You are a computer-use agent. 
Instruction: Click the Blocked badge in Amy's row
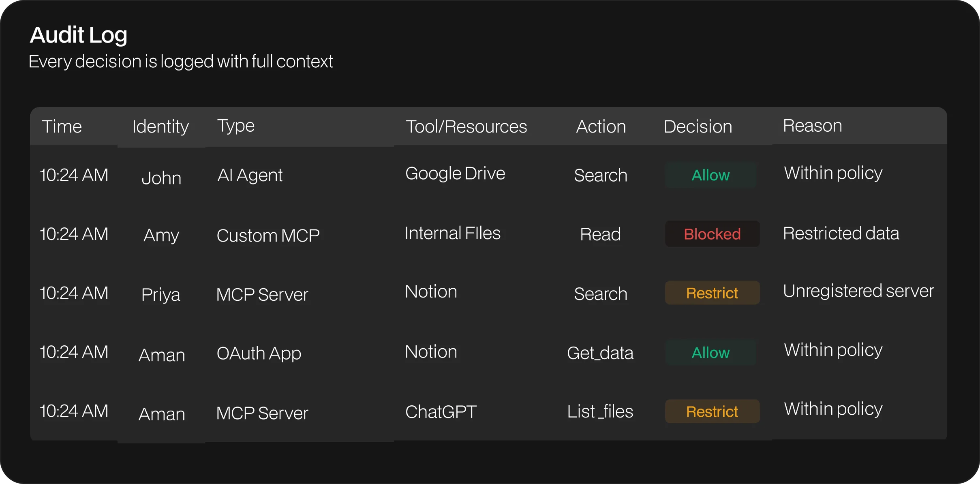coord(712,234)
